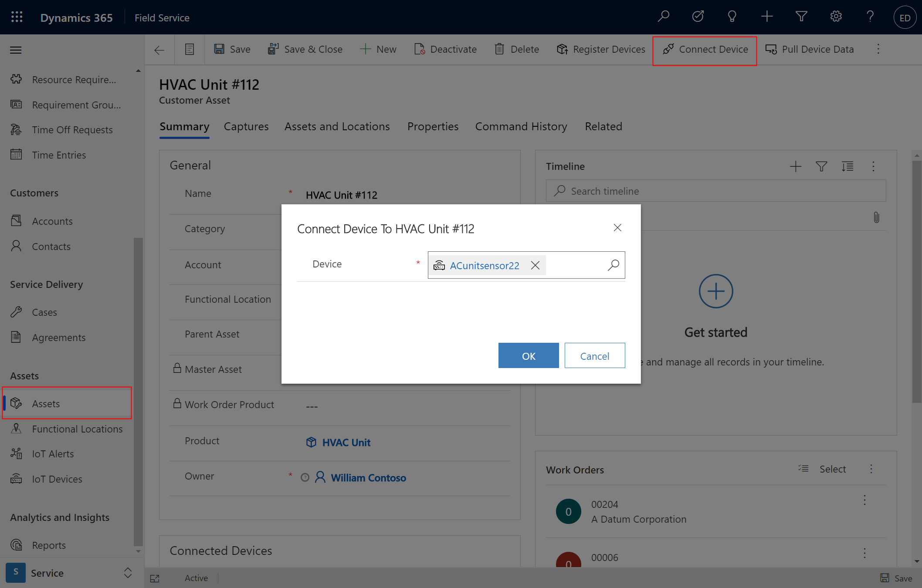Click the timeline sort order icon
Image resolution: width=922 pixels, height=588 pixels.
847,166
